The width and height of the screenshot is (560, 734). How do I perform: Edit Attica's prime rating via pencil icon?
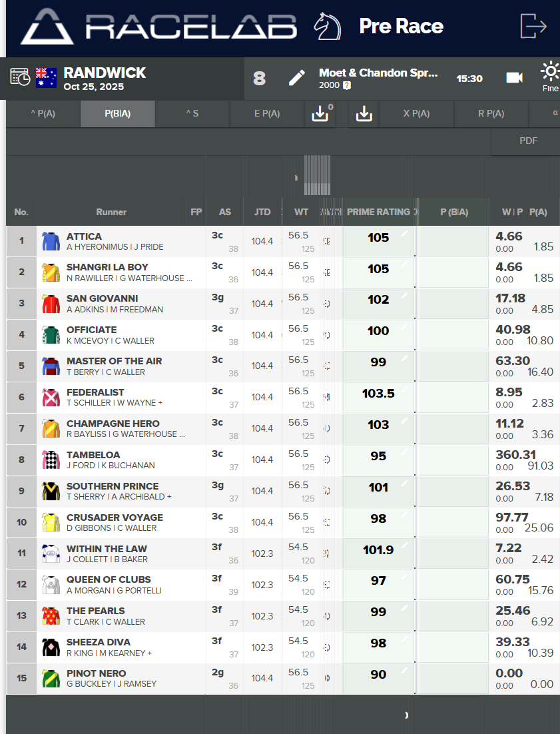coord(404,233)
